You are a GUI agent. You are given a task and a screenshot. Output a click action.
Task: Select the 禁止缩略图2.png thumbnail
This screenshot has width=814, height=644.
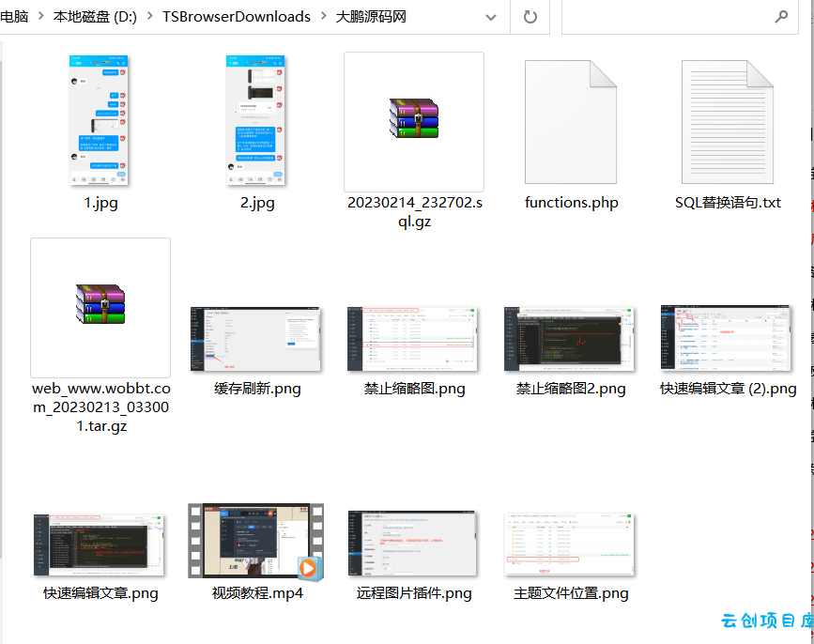569,338
